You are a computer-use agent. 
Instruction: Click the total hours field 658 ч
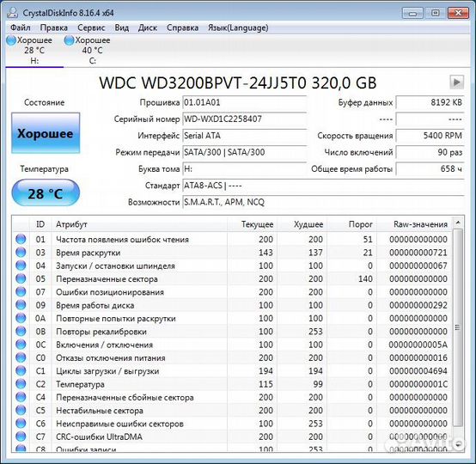[x=430, y=168]
